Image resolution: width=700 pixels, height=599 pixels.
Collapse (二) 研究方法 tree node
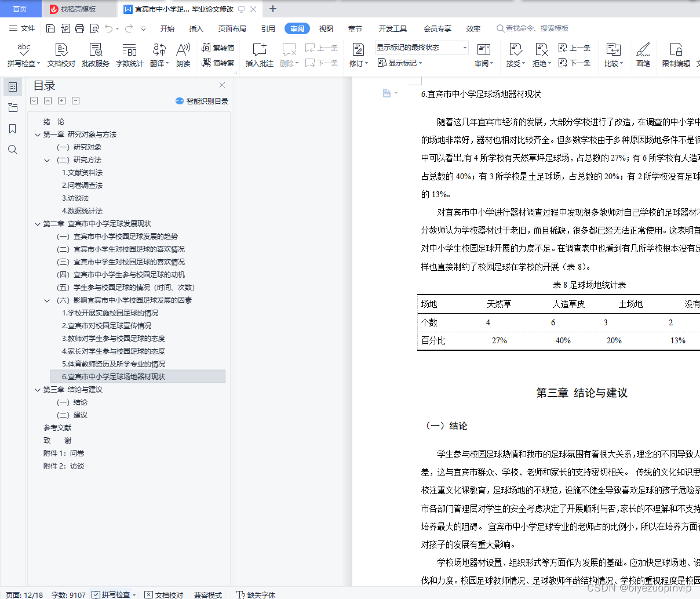[x=47, y=160]
